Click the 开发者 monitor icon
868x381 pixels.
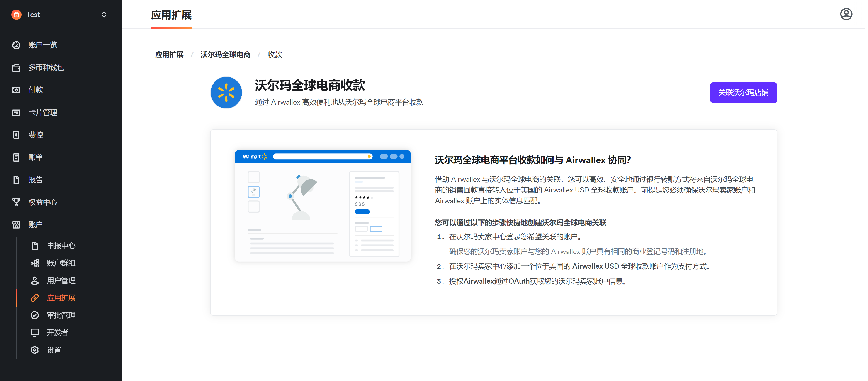(x=35, y=333)
